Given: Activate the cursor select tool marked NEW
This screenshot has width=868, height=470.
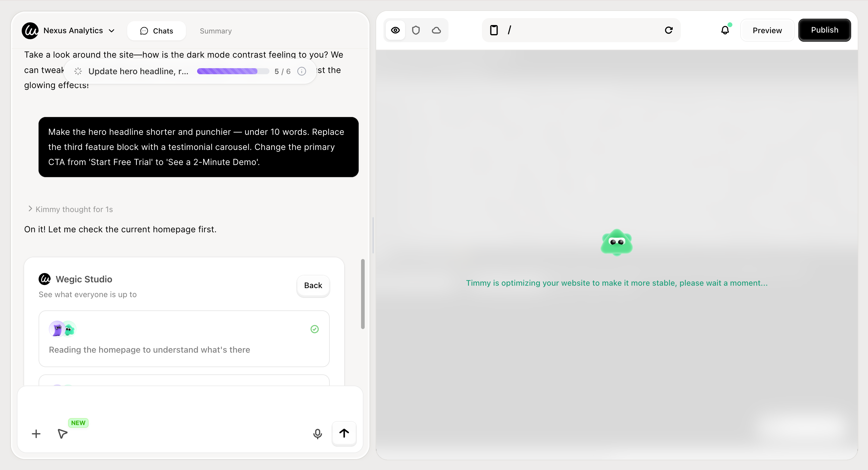Looking at the screenshot, I should [x=63, y=433].
